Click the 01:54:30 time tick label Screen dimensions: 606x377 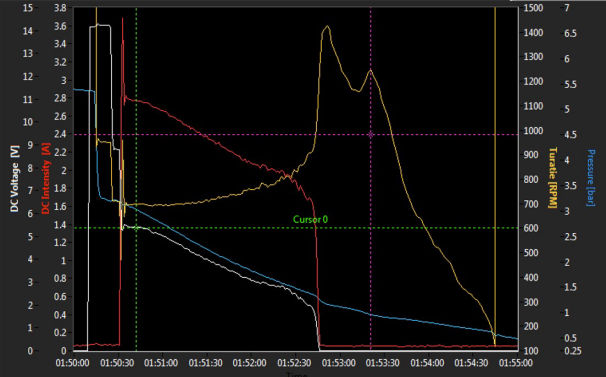coord(472,363)
